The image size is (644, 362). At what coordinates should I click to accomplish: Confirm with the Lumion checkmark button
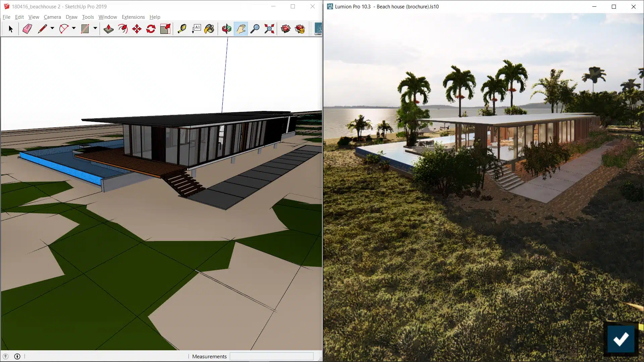[x=621, y=339]
